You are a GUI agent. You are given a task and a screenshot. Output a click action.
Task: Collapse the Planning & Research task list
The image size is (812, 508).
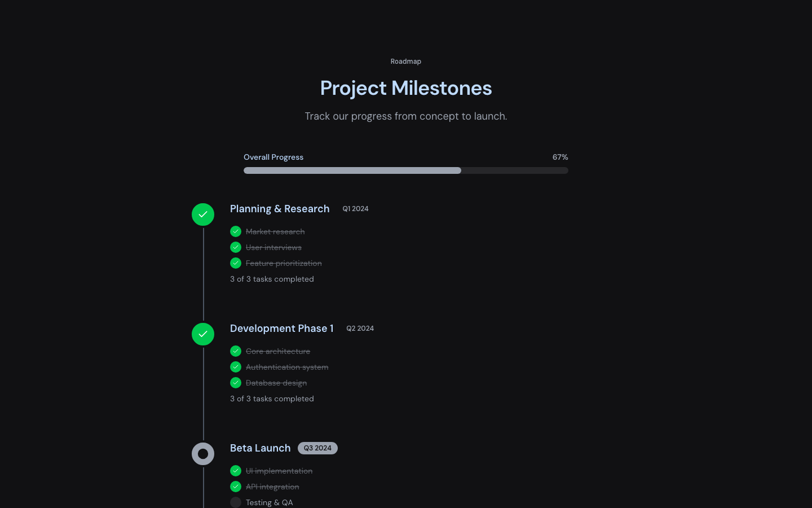pos(280,209)
